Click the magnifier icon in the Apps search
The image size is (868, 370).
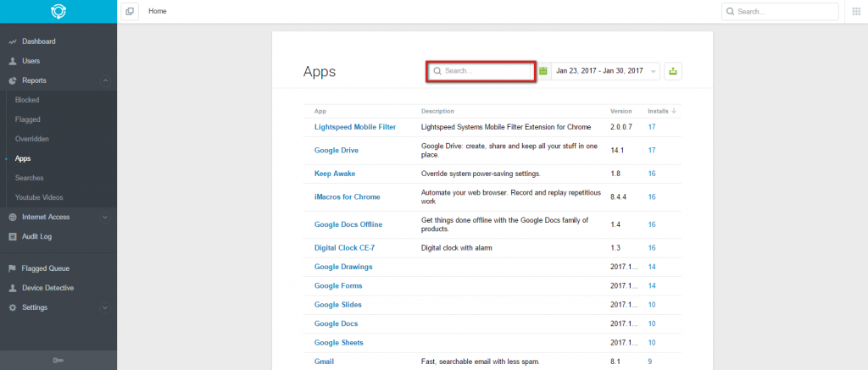tap(437, 71)
